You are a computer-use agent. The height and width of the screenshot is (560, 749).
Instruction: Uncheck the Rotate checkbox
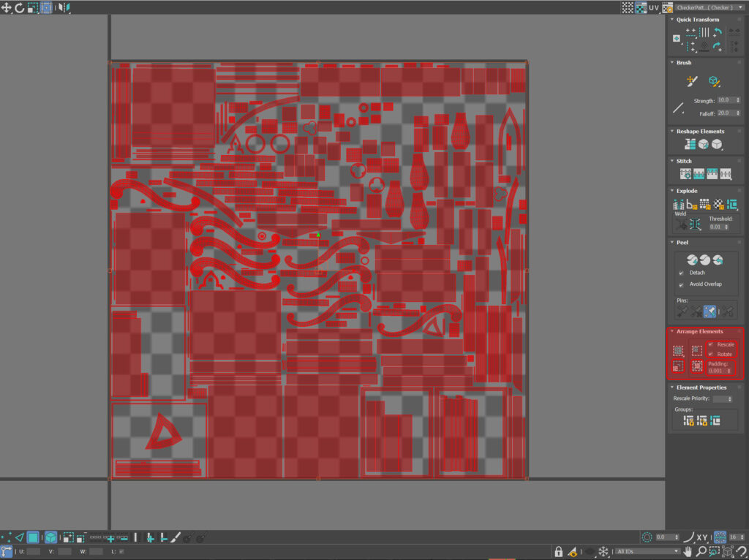[x=711, y=354]
